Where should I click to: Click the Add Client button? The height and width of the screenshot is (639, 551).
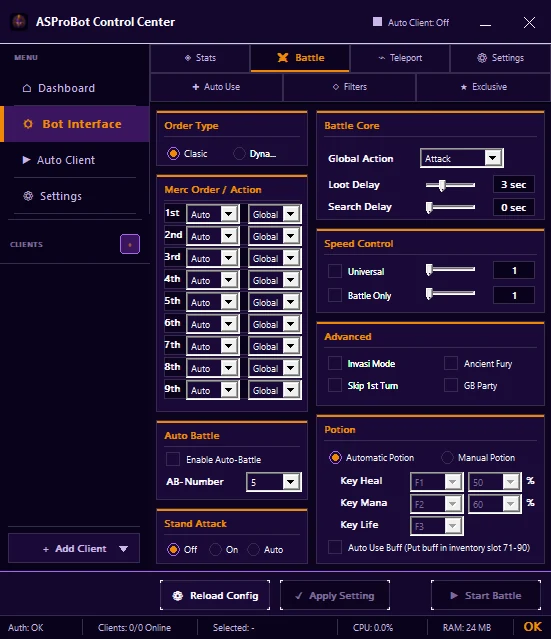(74, 549)
